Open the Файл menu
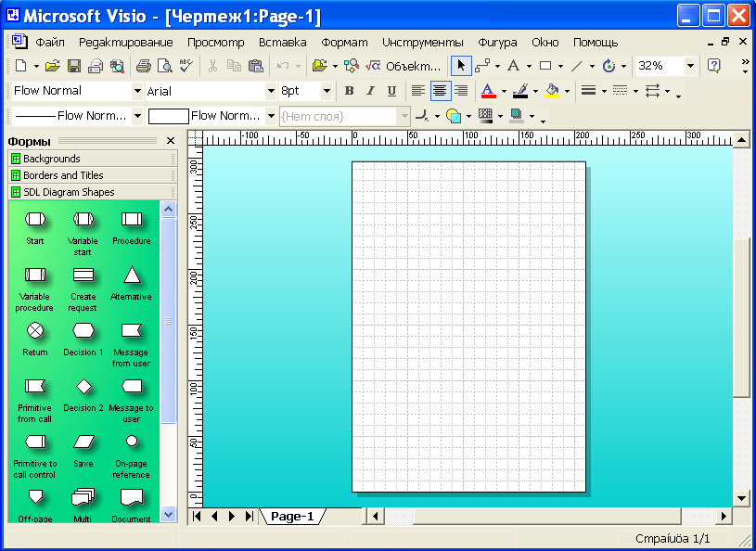This screenshot has width=756, height=551. point(50,43)
